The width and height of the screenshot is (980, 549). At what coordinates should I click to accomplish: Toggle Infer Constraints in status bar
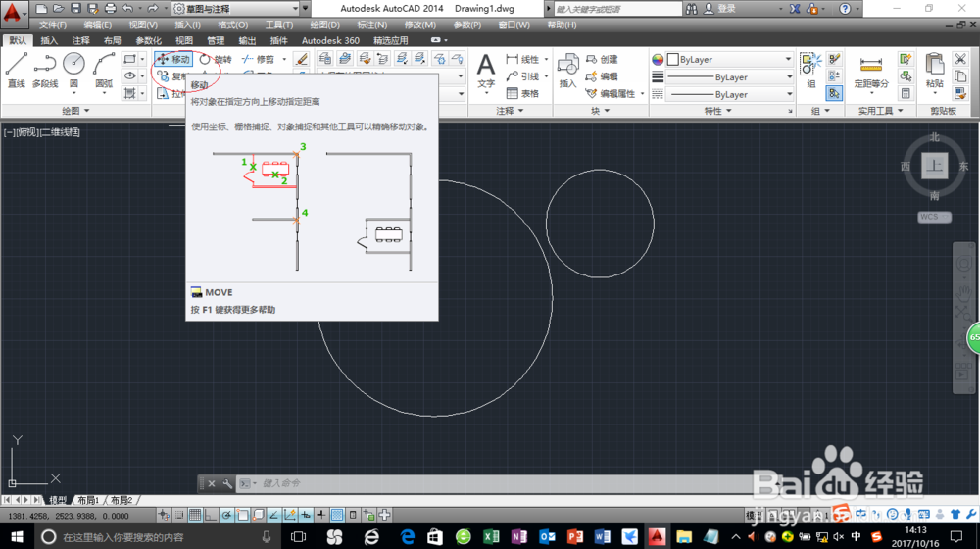tap(163, 516)
